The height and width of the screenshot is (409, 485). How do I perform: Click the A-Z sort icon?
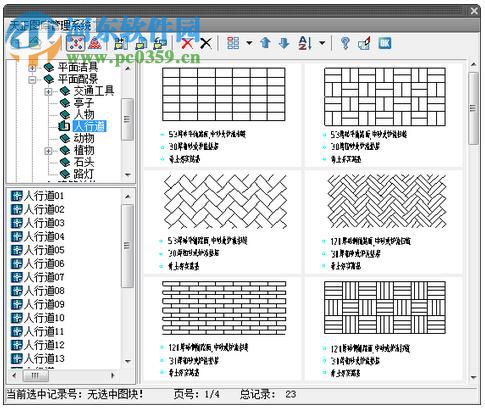click(305, 43)
